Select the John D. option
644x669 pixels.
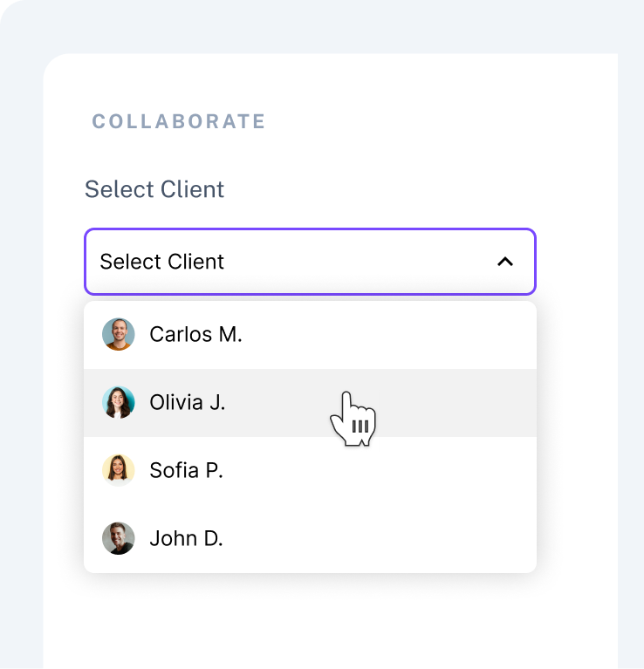pos(187,538)
